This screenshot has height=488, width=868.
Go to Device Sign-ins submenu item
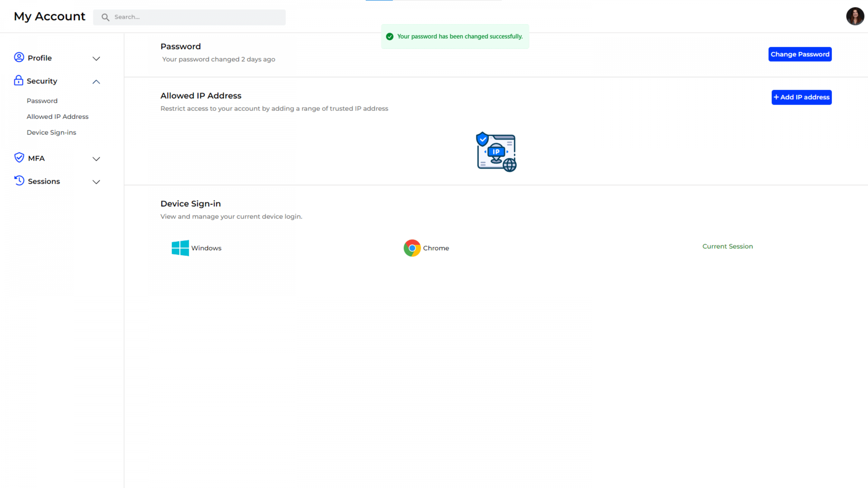(x=52, y=132)
